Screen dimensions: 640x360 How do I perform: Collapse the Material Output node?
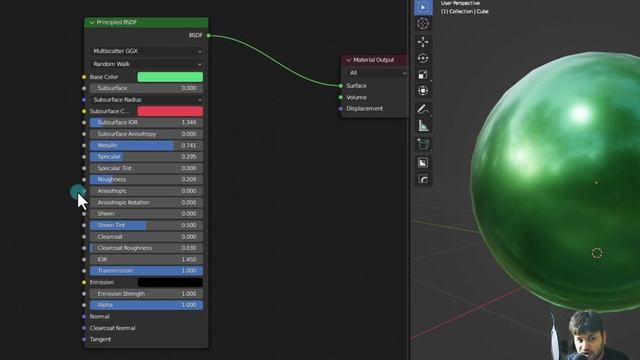point(349,60)
